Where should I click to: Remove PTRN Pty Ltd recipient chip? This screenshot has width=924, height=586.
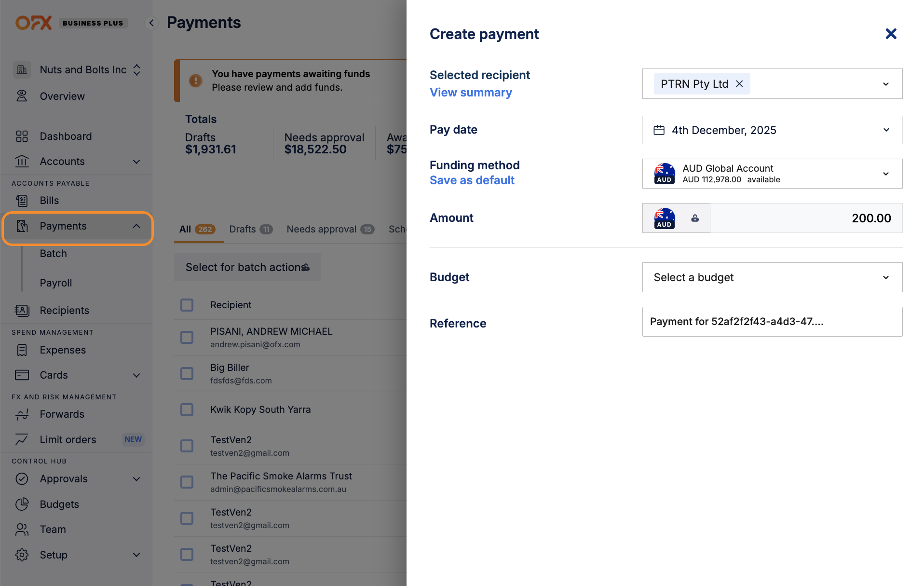739,84
